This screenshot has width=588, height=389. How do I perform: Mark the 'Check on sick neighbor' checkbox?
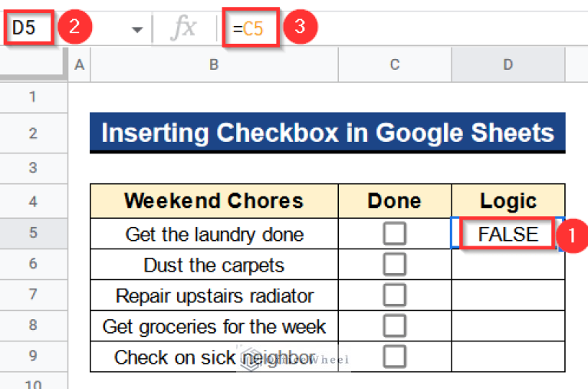point(394,357)
